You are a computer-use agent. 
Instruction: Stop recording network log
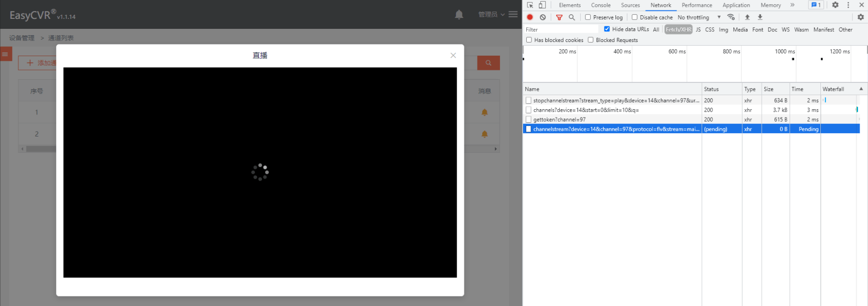coord(530,17)
